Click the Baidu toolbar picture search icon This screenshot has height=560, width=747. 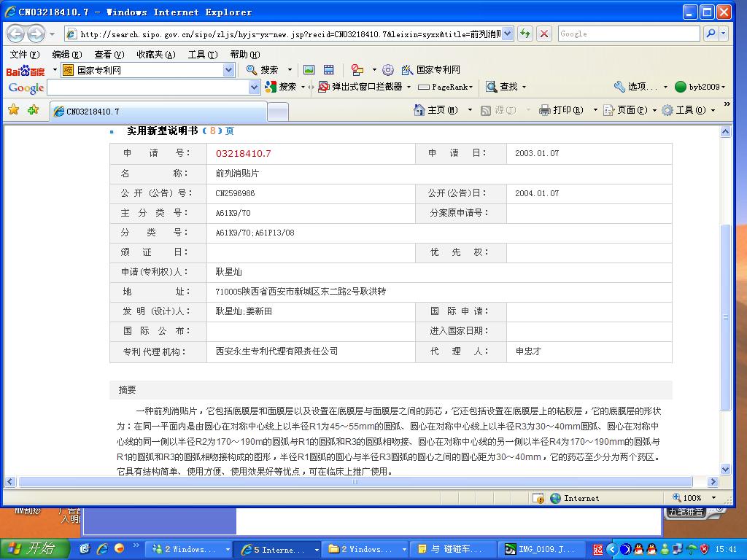pos(309,70)
